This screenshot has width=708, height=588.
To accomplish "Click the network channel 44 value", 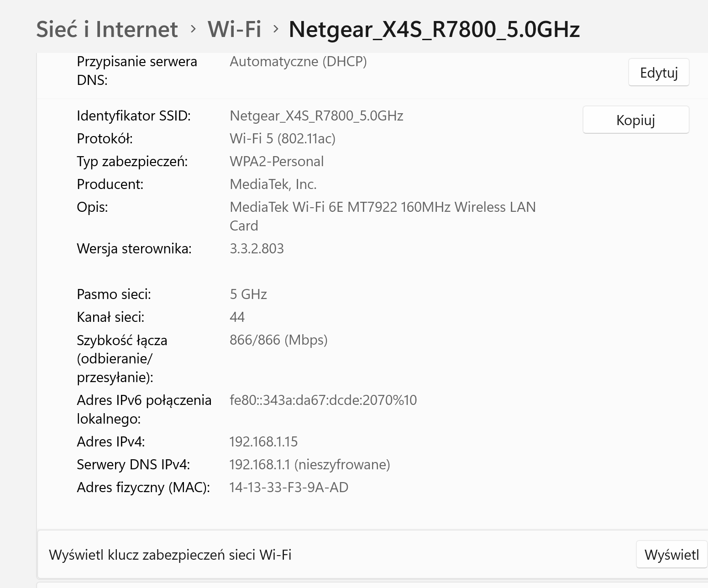I will pyautogui.click(x=237, y=316).
